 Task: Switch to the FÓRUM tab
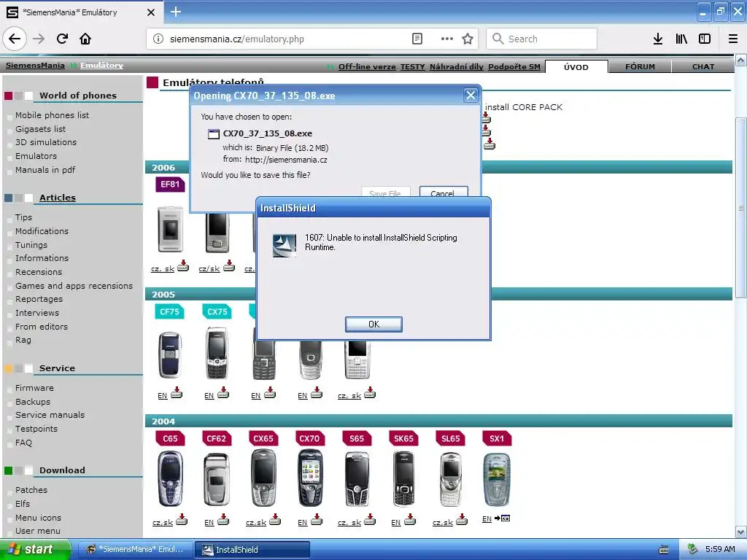click(640, 66)
